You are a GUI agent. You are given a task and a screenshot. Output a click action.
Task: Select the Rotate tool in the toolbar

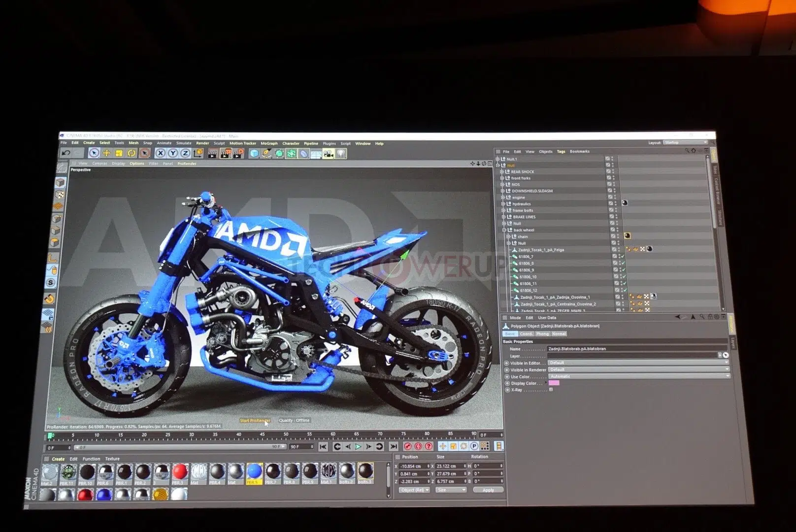[x=131, y=153]
